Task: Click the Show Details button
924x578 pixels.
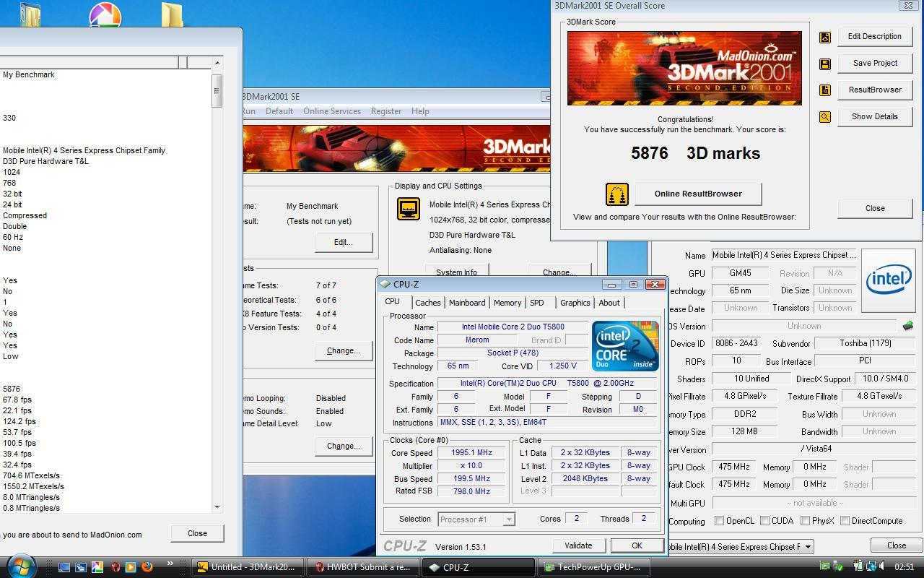Action: (874, 117)
